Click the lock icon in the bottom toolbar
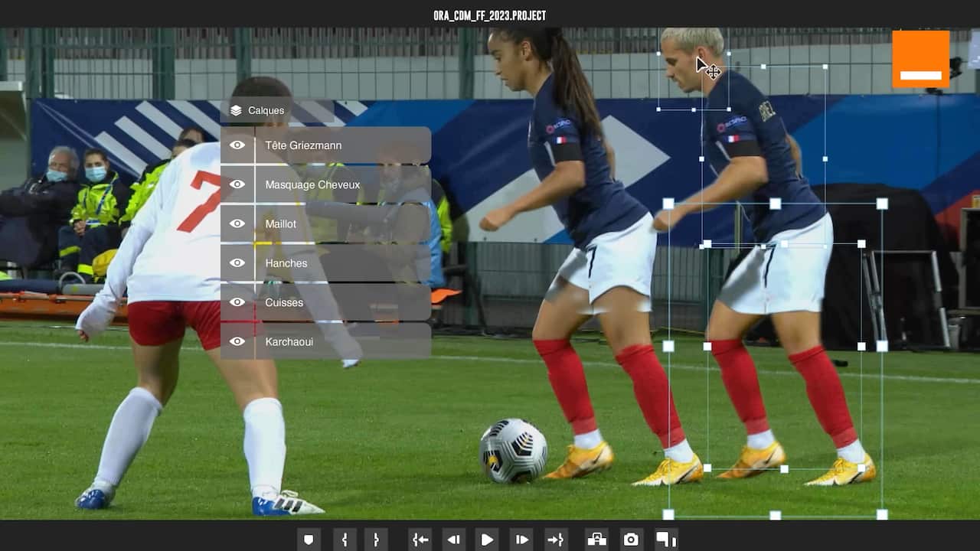The height and width of the screenshot is (551, 980). pyautogui.click(x=596, y=539)
